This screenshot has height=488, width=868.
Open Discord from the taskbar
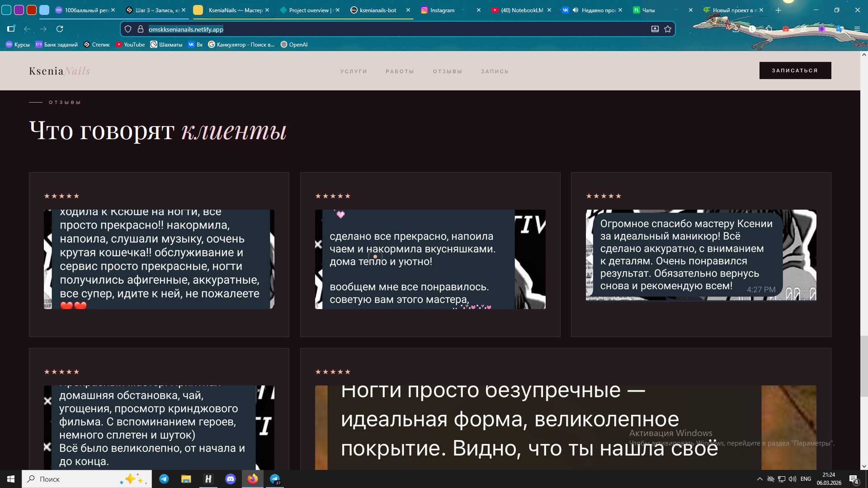coord(231,479)
